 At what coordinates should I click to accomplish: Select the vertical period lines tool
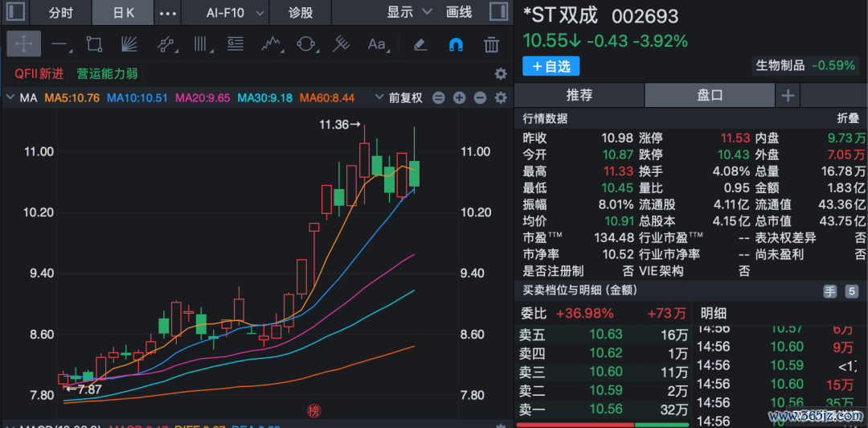pyautogui.click(x=200, y=44)
